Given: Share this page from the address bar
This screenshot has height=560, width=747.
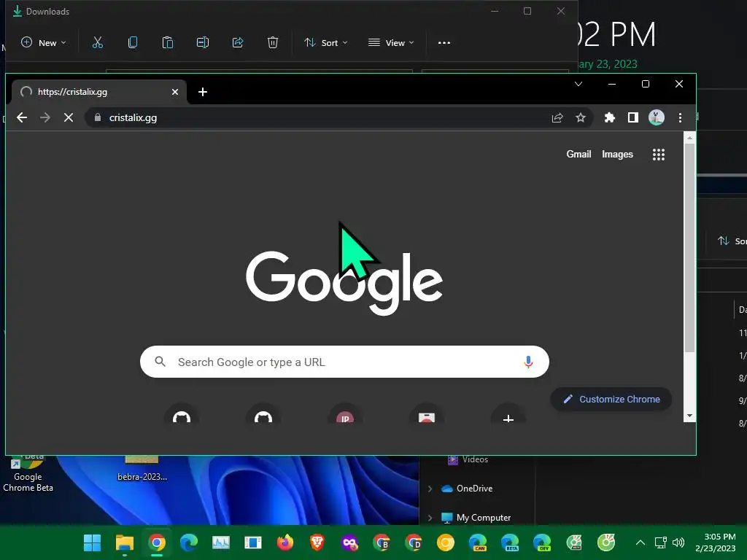Looking at the screenshot, I should [557, 117].
